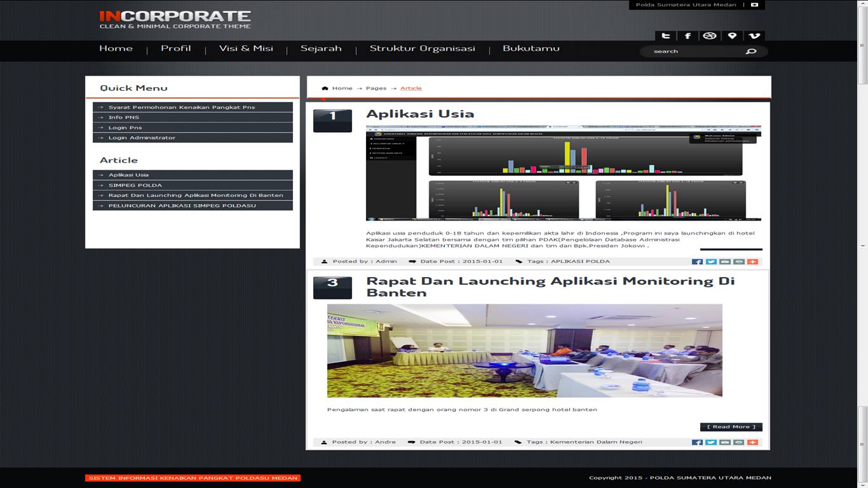This screenshot has height=488, width=868.
Task: Share Aplikasi Usia article via email icon
Action: pyautogui.click(x=725, y=262)
